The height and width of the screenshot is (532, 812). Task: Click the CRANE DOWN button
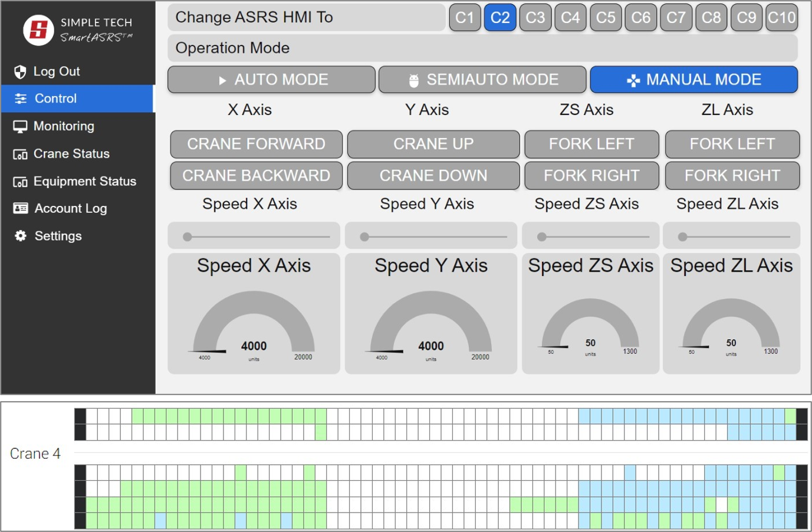click(433, 176)
